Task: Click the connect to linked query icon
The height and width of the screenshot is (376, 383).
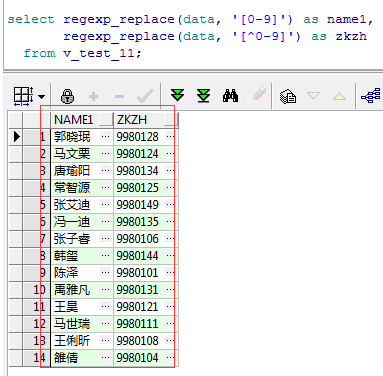Action: (371, 96)
